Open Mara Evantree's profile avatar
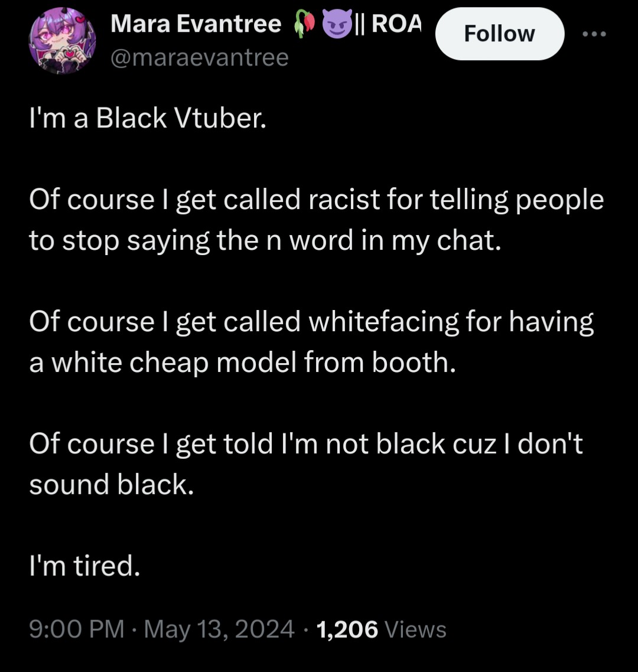 point(62,41)
